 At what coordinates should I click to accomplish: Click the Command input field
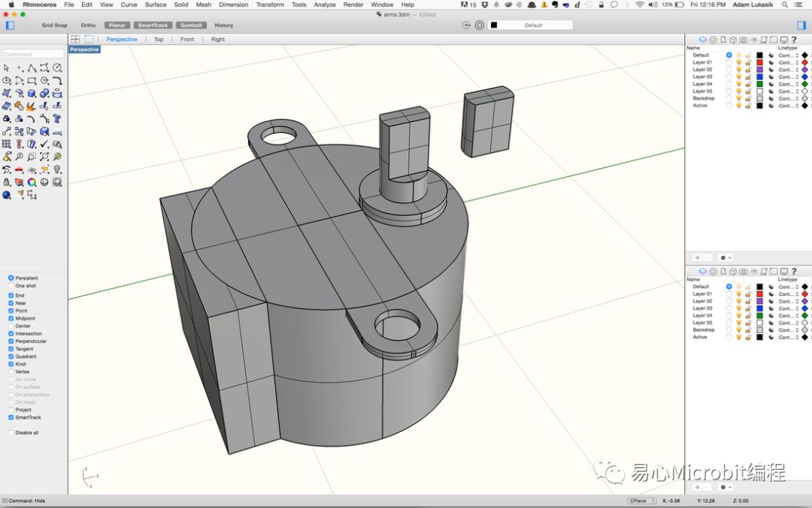click(33, 54)
